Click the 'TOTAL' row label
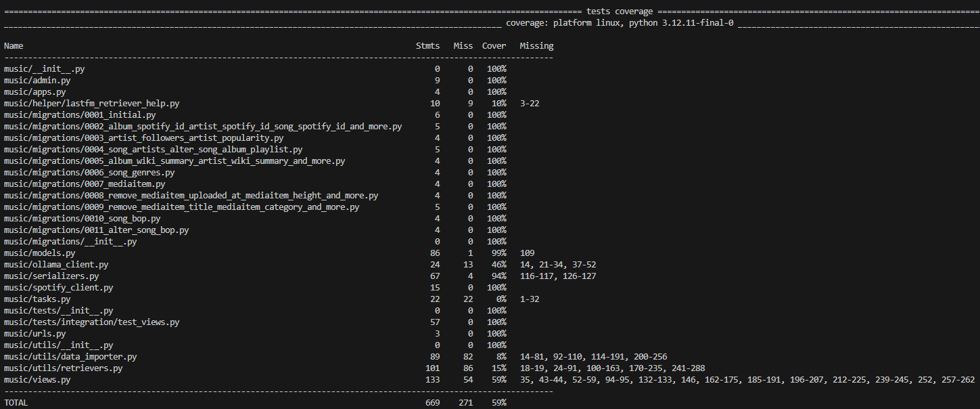This screenshot has height=409, width=980. coord(16,402)
